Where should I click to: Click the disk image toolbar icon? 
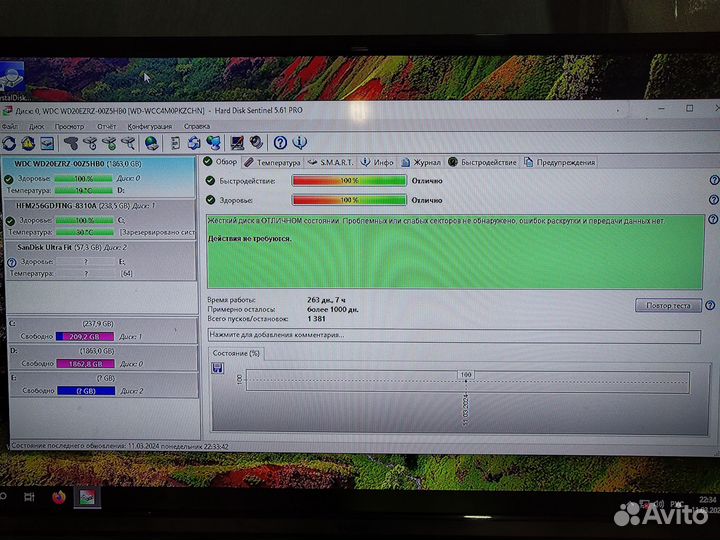(x=47, y=143)
